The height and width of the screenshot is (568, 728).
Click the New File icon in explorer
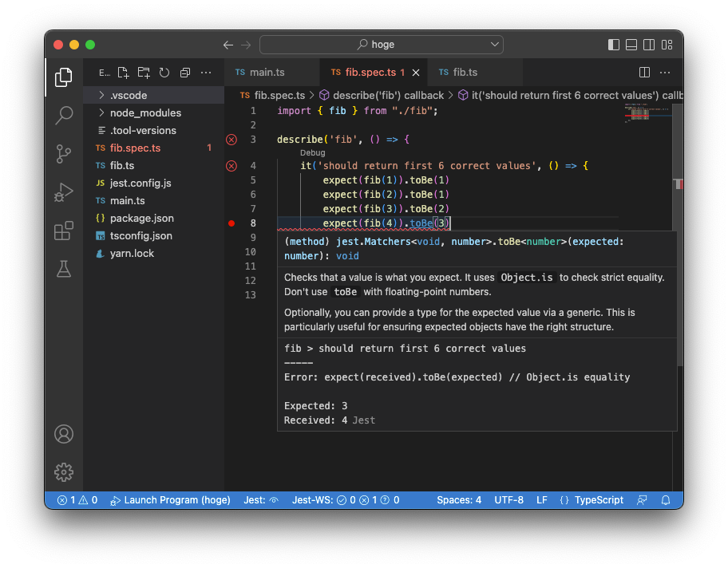(x=123, y=73)
